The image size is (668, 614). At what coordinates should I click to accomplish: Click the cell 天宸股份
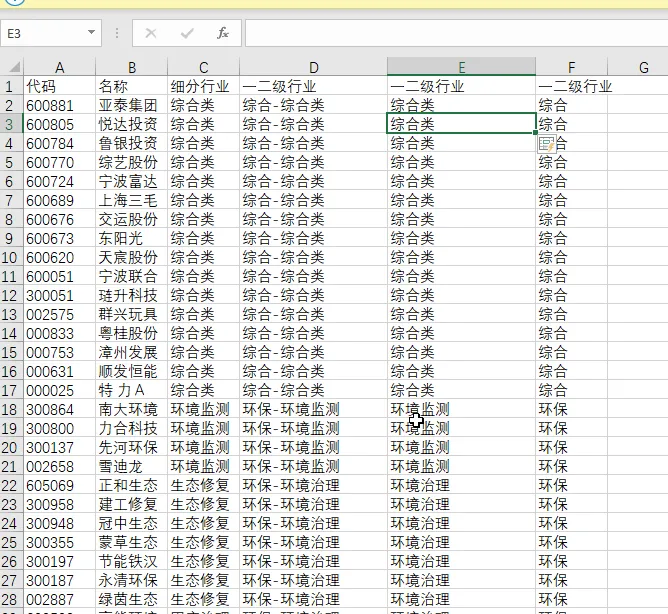132,257
